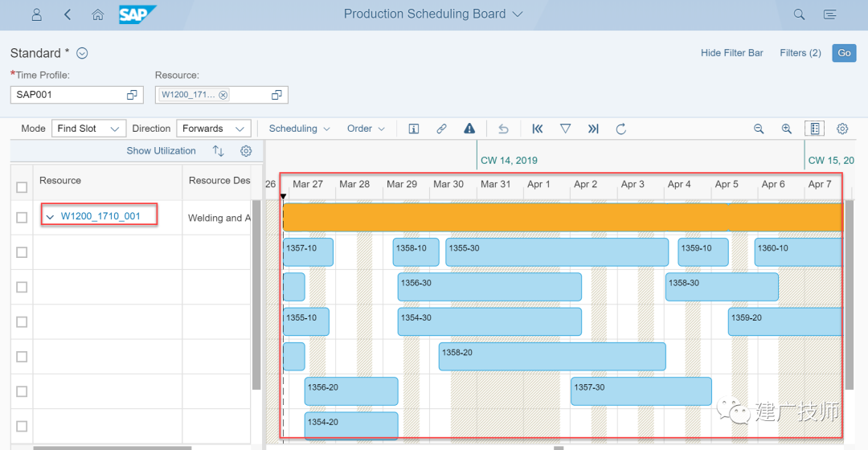Click the SAP logo
Image resolution: width=868 pixels, height=450 pixels.
[137, 14]
